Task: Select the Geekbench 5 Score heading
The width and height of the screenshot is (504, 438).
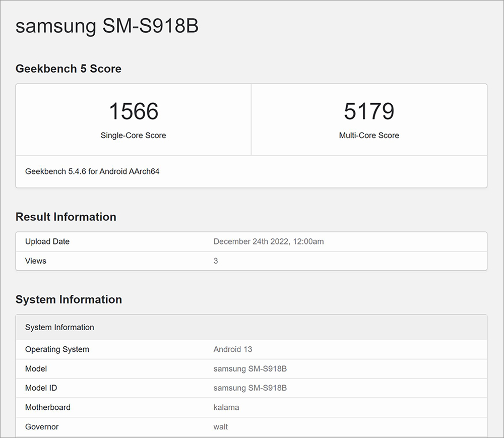Action: pyautogui.click(x=69, y=69)
